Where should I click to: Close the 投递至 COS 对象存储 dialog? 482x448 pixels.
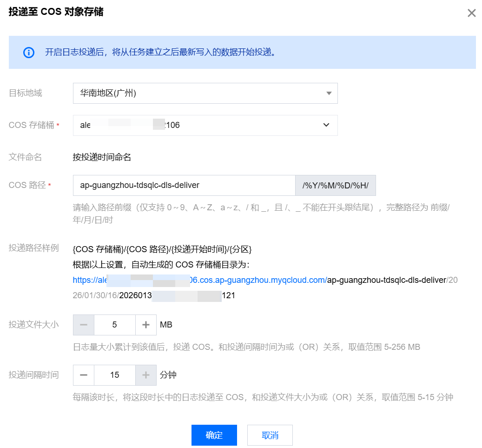click(x=471, y=13)
